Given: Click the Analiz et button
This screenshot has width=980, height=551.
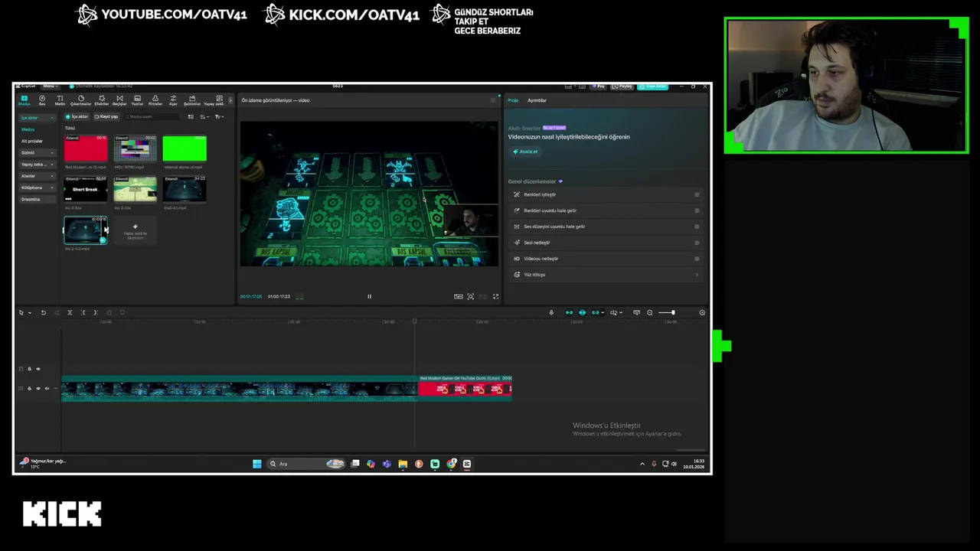Looking at the screenshot, I should (526, 152).
